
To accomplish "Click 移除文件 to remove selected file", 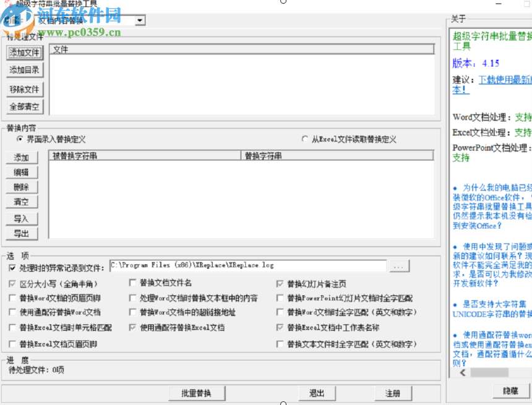I will [24, 90].
